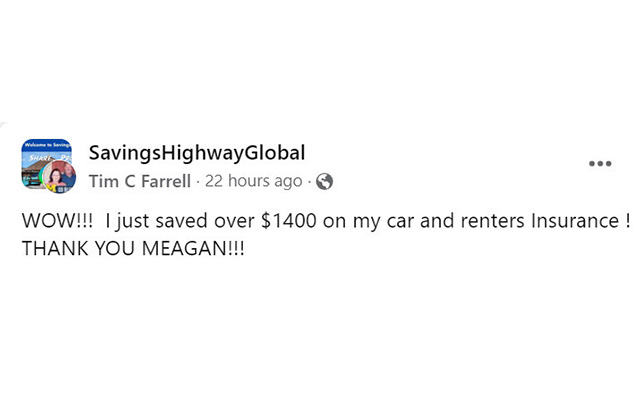Image resolution: width=633 pixels, height=398 pixels.
Task: Click Tim C Farrell's circular profile photo
Action: point(59,176)
